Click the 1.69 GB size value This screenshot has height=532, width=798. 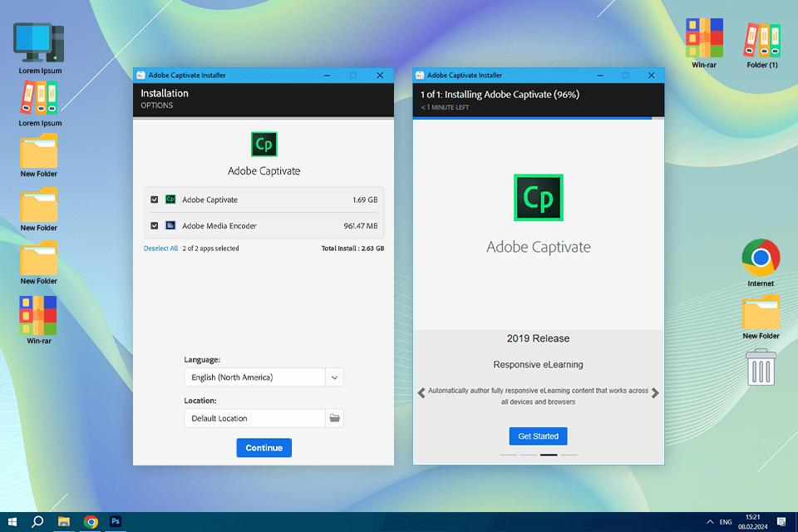tap(365, 199)
